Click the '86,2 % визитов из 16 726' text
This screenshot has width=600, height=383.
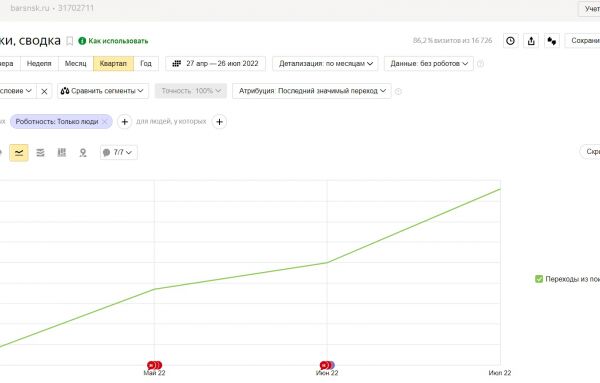tap(453, 41)
